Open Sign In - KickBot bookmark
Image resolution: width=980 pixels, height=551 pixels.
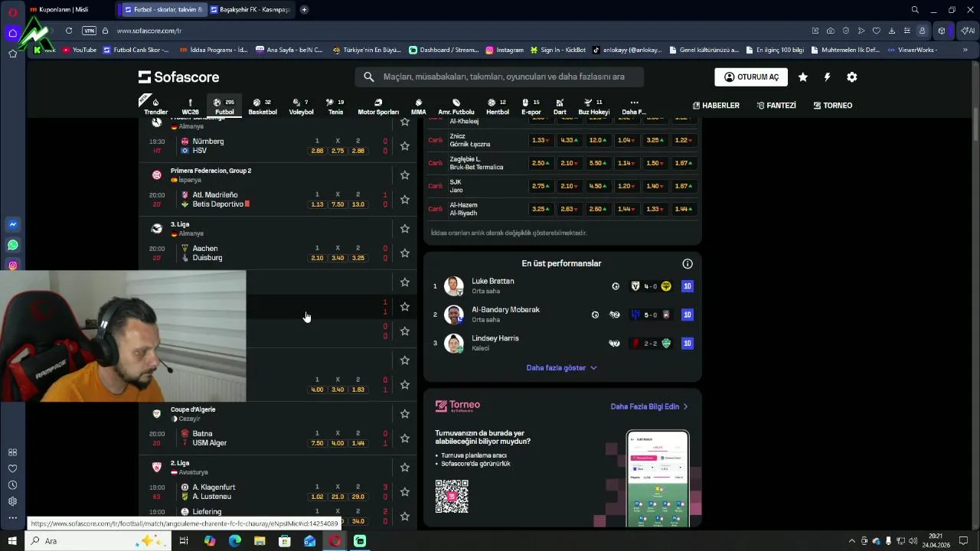(557, 50)
